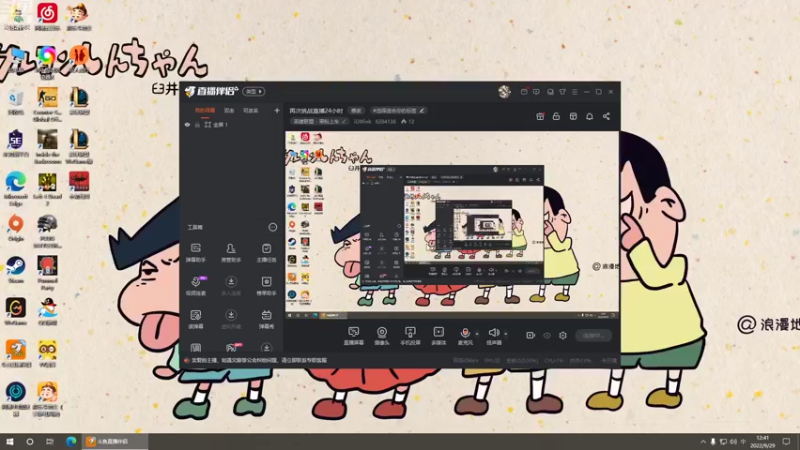Open the PK tool with new badge in toolbox bottom row

[x=231, y=348]
